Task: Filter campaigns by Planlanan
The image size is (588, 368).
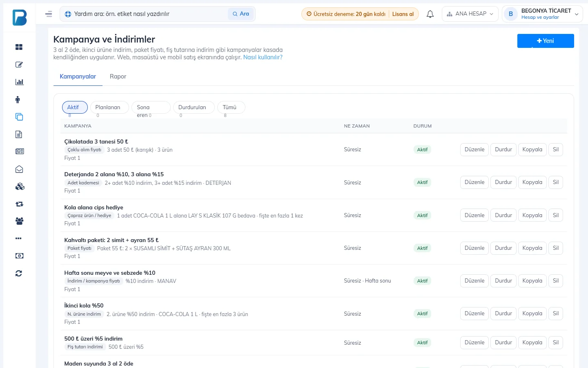Action: [x=109, y=107]
